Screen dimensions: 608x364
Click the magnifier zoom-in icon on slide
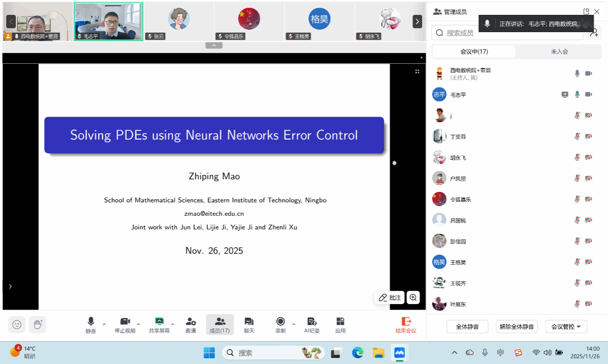coord(413,298)
